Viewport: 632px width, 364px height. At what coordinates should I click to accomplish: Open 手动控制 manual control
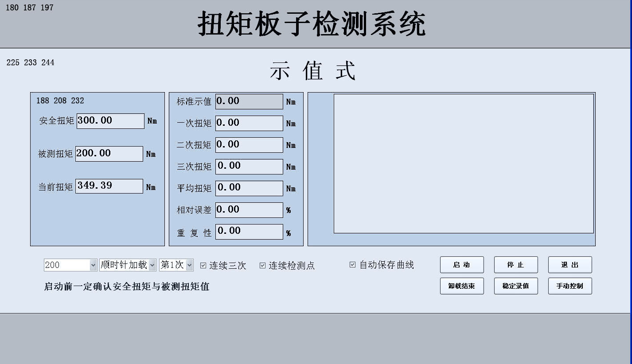pyautogui.click(x=570, y=286)
